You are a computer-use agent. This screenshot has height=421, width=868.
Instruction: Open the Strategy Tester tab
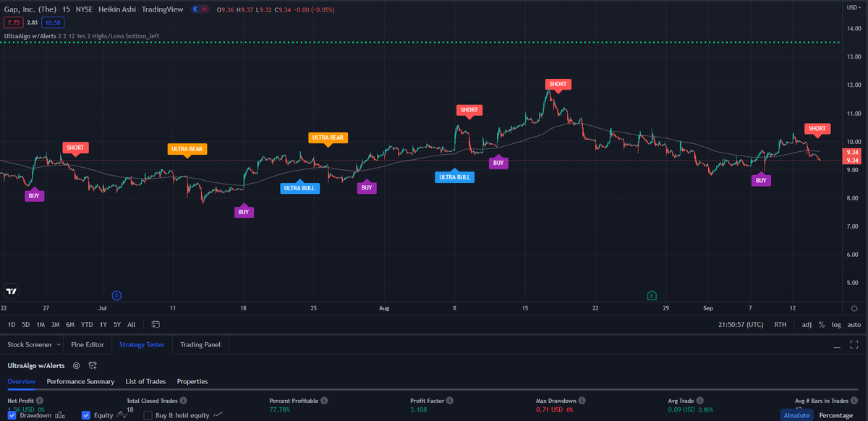(142, 344)
